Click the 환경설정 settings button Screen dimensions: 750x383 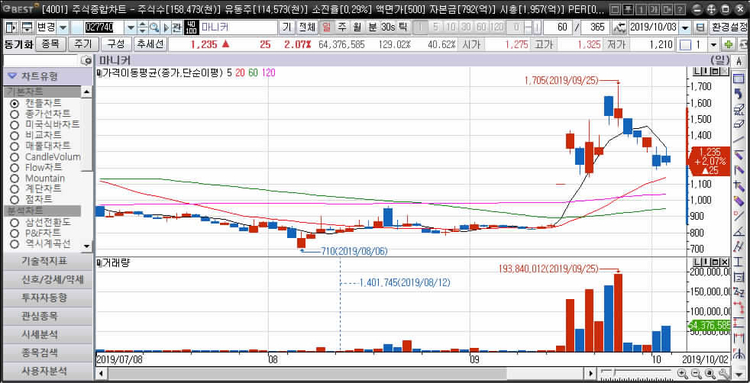click(x=728, y=27)
